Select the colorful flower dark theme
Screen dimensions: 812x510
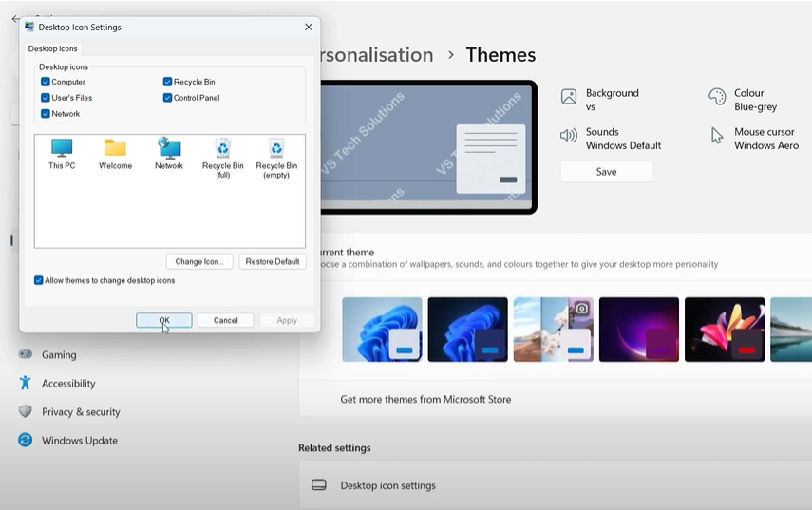(x=725, y=330)
